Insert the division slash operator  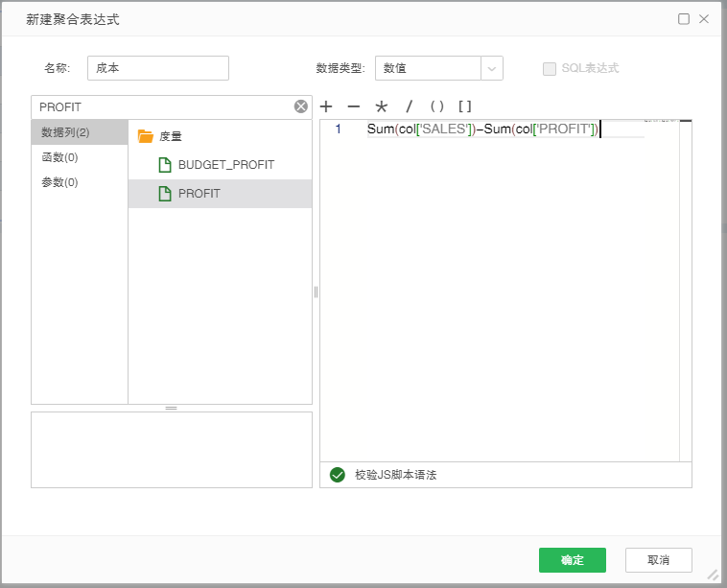409,106
